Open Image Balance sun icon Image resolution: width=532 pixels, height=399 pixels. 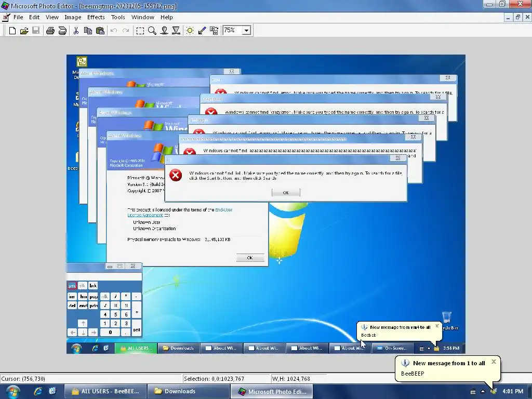[x=190, y=31]
